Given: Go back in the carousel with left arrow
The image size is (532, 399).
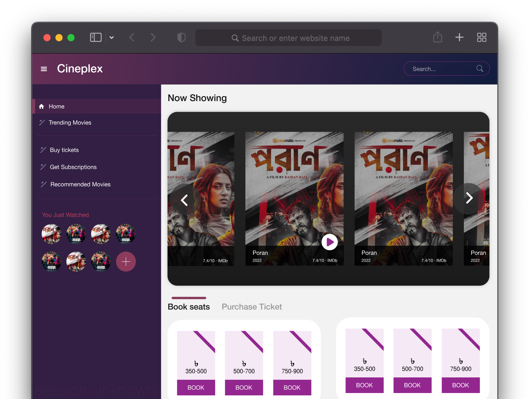Looking at the screenshot, I should point(185,200).
